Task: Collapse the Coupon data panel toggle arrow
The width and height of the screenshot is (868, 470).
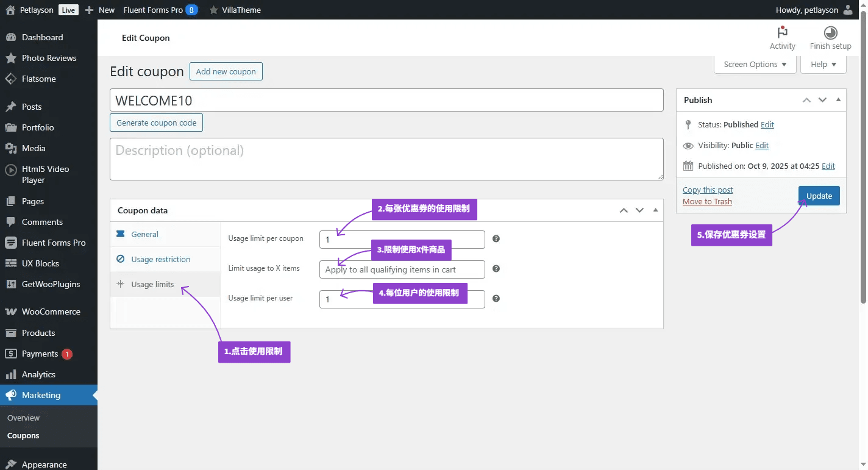Action: click(x=655, y=210)
